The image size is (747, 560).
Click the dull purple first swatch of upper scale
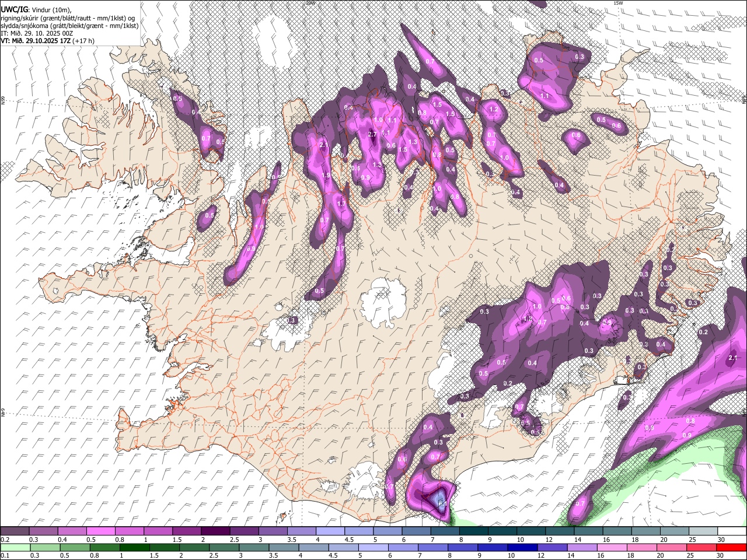[15, 531]
